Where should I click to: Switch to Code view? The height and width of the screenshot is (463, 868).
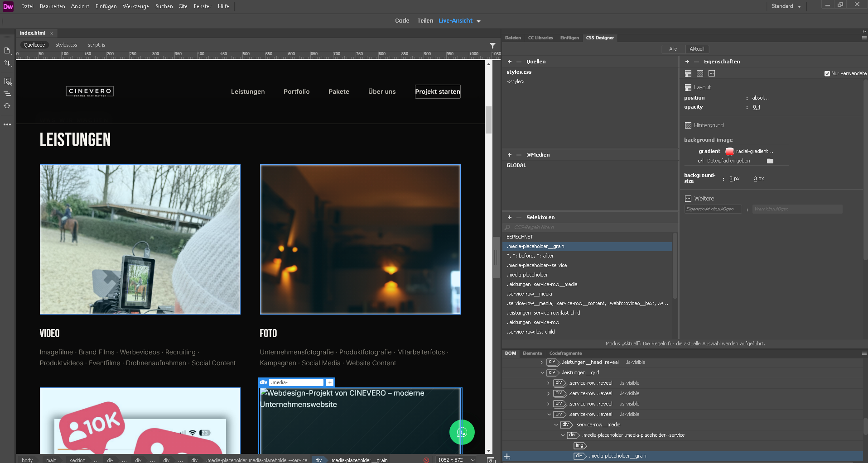pyautogui.click(x=402, y=21)
